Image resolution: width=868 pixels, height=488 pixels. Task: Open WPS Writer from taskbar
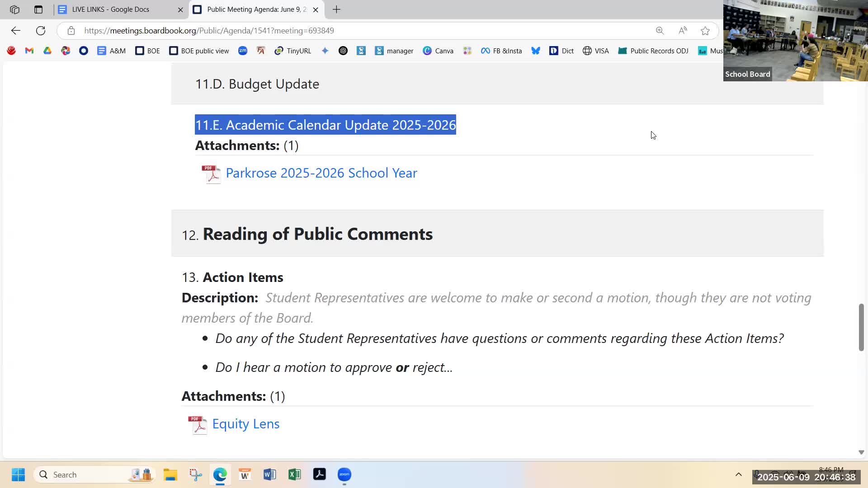pyautogui.click(x=245, y=474)
